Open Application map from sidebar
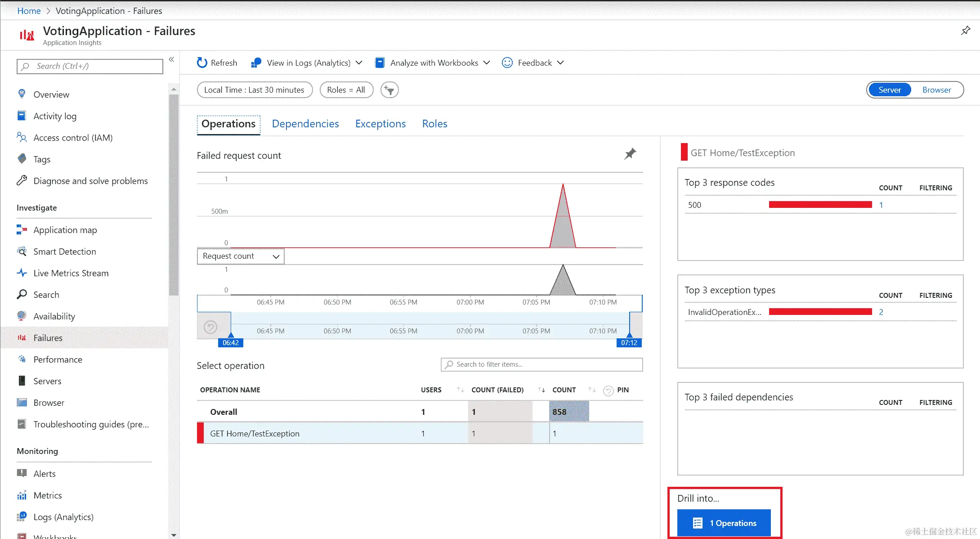The height and width of the screenshot is (539, 980). click(65, 230)
